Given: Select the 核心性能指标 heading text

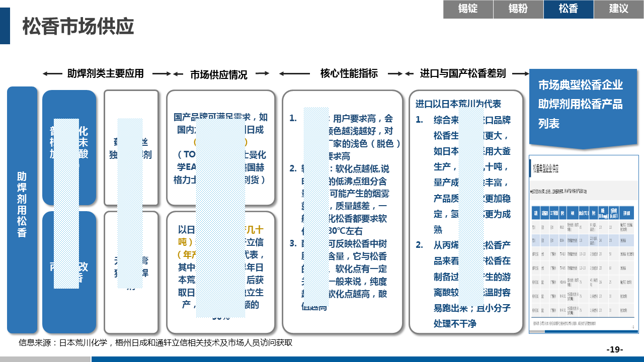Looking at the screenshot, I should (349, 73).
